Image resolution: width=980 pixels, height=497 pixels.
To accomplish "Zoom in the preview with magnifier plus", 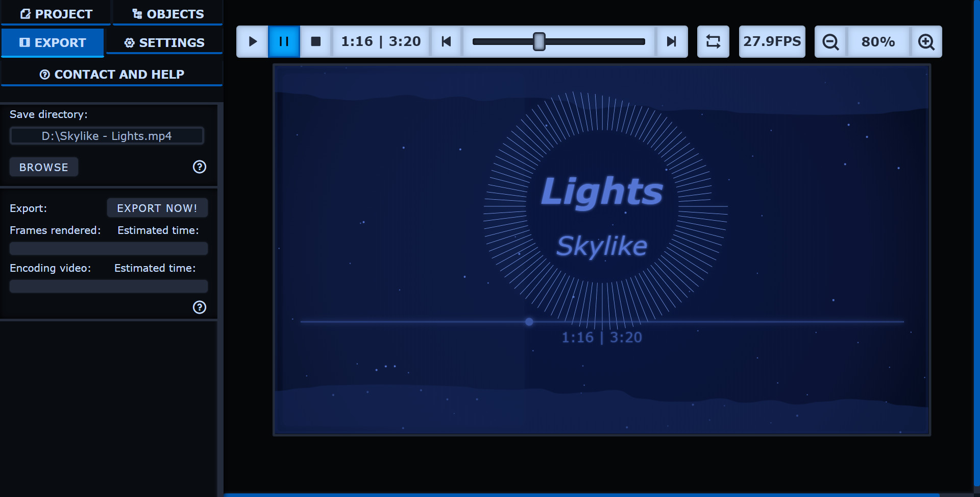I will (x=926, y=41).
